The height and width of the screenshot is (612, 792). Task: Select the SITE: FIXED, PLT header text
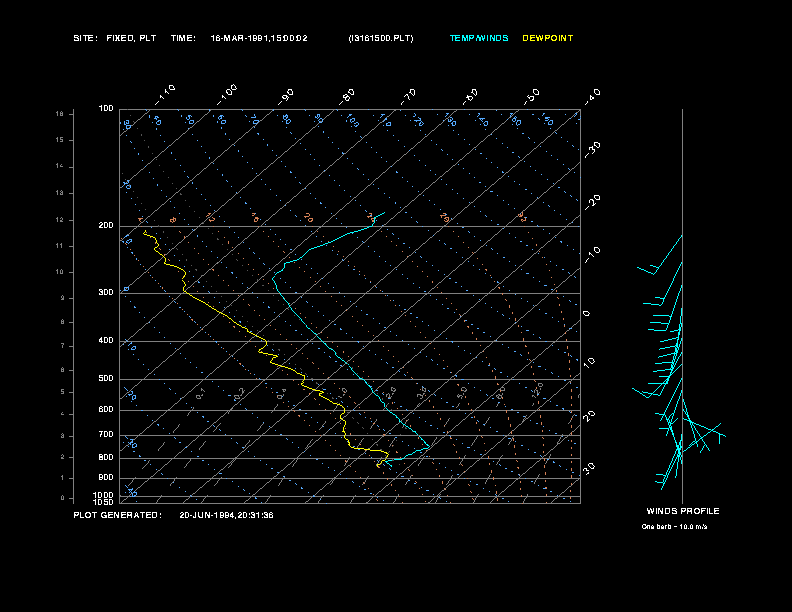(115, 38)
